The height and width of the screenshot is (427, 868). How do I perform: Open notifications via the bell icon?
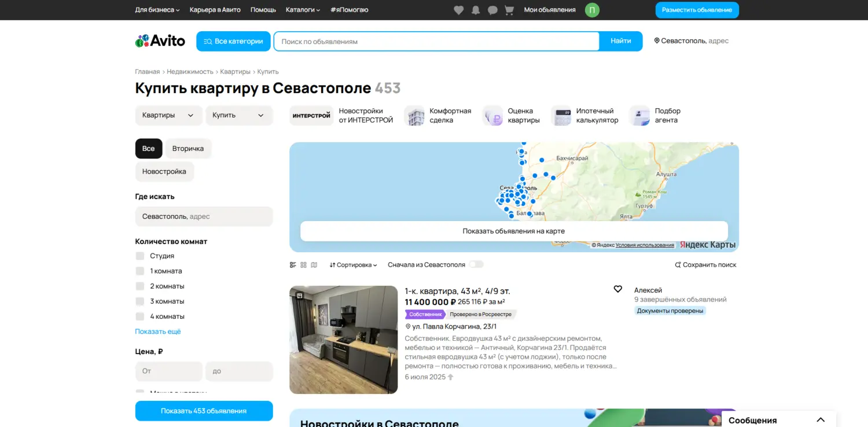click(475, 10)
